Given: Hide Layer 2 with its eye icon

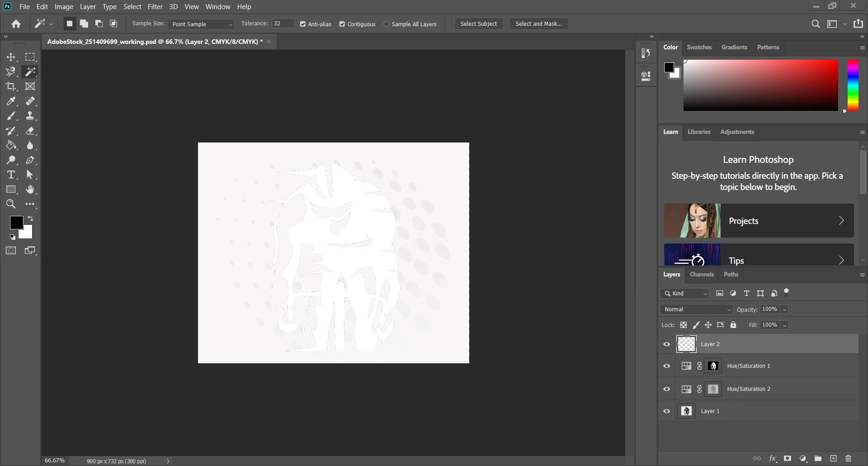Looking at the screenshot, I should click(667, 344).
